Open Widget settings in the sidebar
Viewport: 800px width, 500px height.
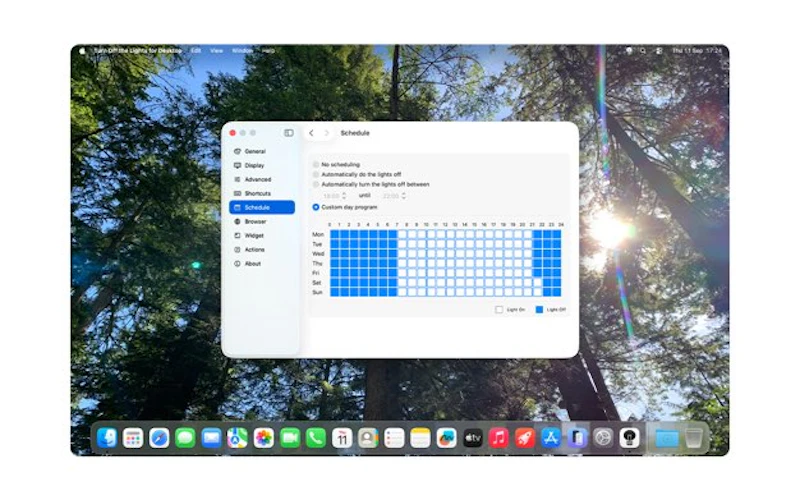262,236
